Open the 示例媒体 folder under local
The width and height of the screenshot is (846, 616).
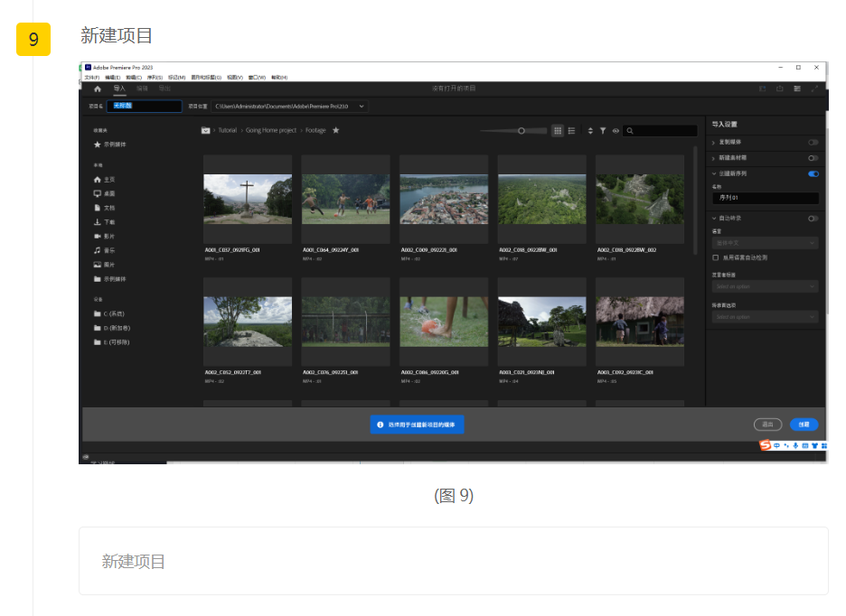click(x=110, y=279)
